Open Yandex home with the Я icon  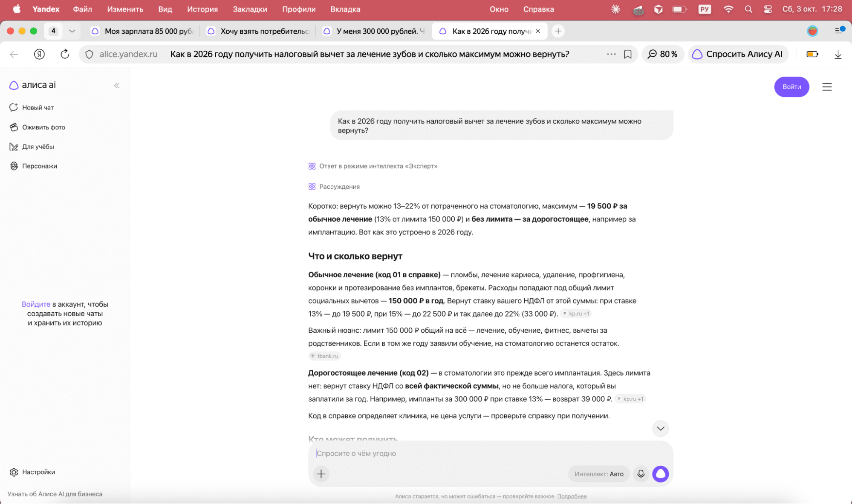point(39,54)
